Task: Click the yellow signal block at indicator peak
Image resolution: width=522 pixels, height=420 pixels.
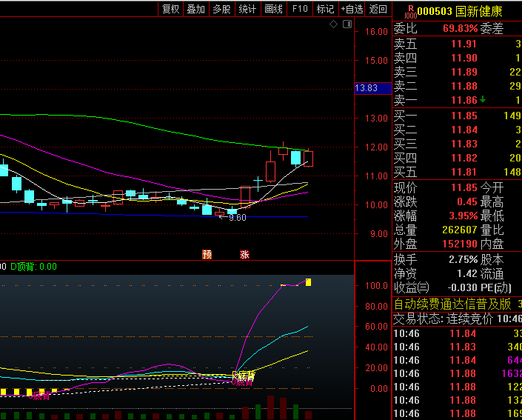Action: [308, 281]
